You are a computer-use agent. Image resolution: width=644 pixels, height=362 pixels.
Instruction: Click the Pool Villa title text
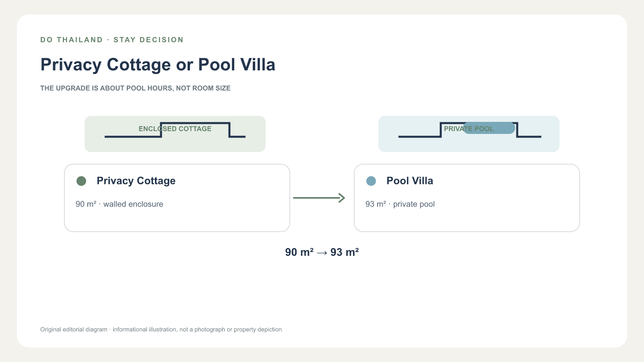410,181
